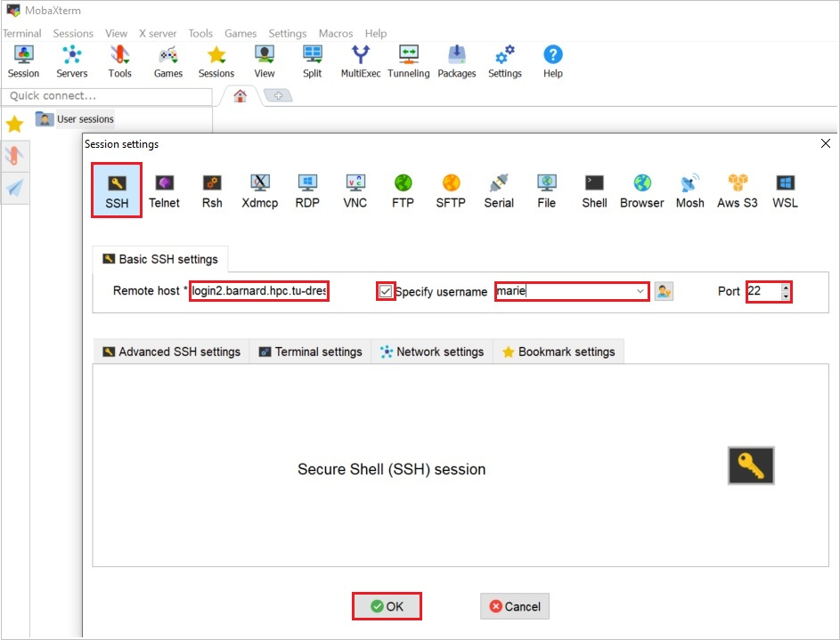Open the Tools toolbar button
840x640 pixels.
[x=120, y=62]
